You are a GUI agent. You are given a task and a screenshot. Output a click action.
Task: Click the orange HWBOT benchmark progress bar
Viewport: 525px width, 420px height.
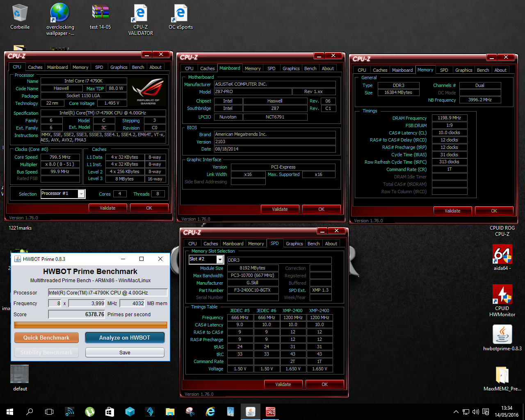pos(91,325)
